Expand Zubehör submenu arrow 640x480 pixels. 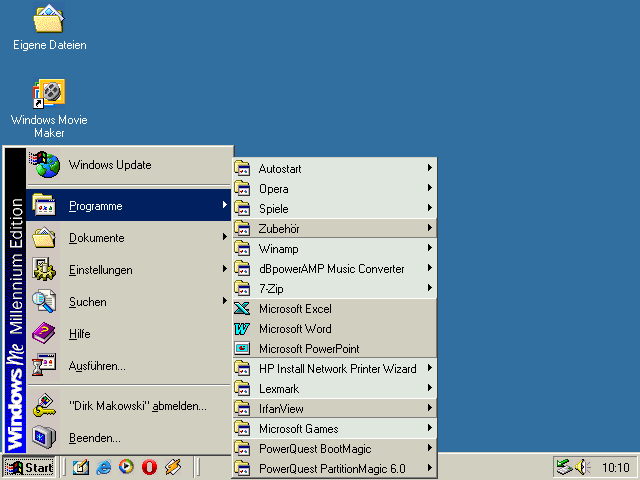click(429, 228)
